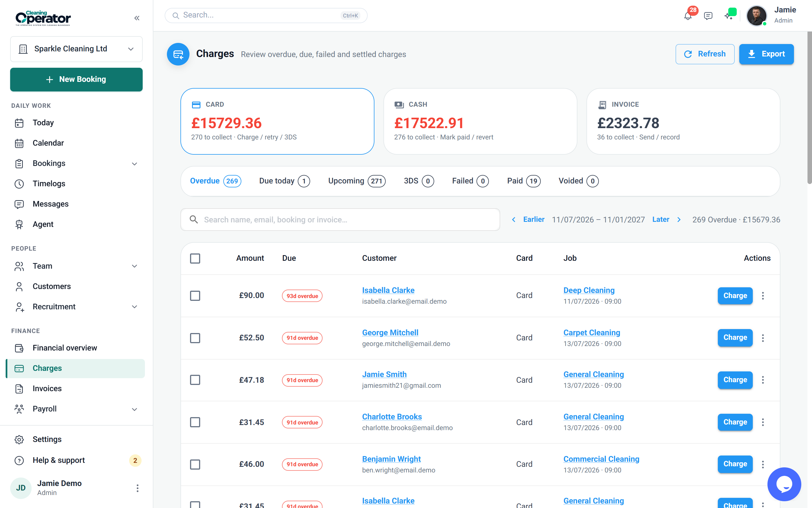Screen dimensions: 812x508
Task: Switch to Overdue tab
Action: [215, 181]
